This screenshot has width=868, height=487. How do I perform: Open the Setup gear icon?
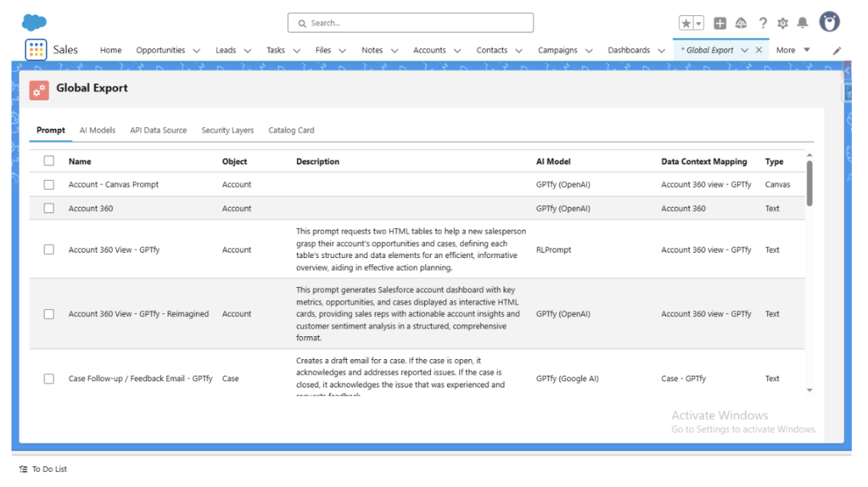pos(783,23)
